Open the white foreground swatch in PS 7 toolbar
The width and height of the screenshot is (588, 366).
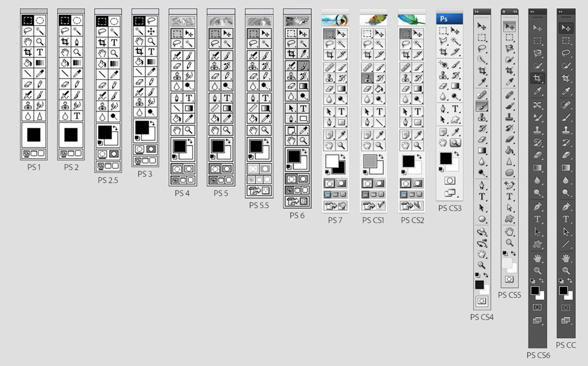tap(333, 161)
